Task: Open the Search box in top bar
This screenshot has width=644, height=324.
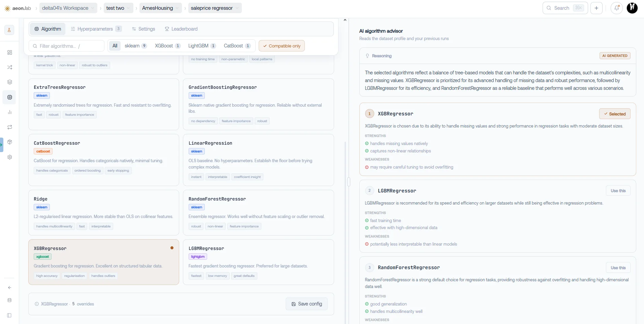Action: point(565,8)
